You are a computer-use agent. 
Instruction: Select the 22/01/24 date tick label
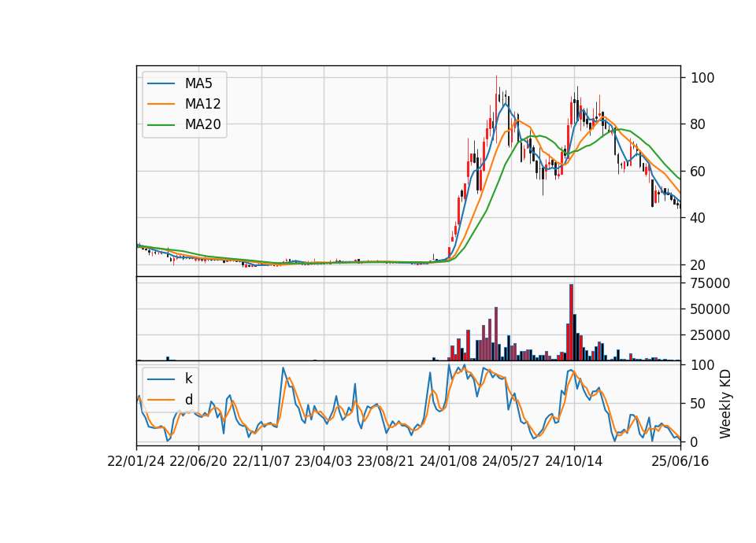tap(136, 461)
